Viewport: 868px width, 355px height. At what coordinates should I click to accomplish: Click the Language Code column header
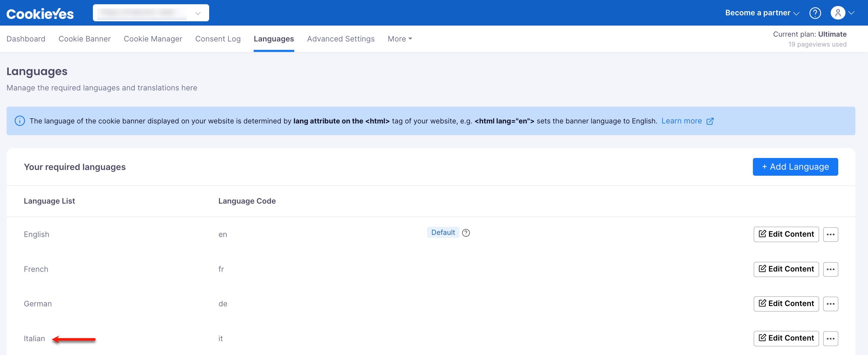[247, 201]
